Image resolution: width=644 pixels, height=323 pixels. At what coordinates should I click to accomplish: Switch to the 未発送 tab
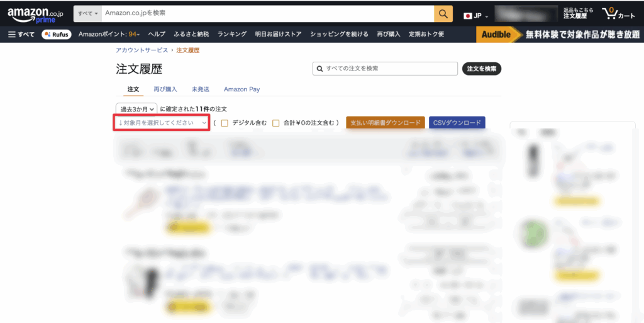(201, 89)
